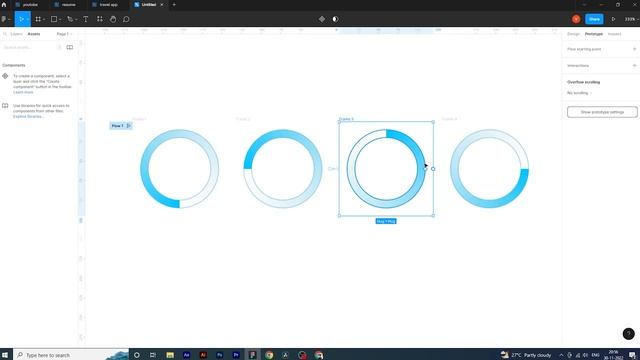Open Premiere Pro from the taskbar

pyautogui.click(x=236, y=355)
